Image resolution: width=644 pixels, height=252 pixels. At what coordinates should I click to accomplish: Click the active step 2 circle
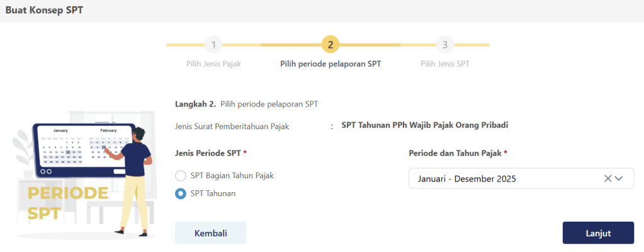(330, 45)
